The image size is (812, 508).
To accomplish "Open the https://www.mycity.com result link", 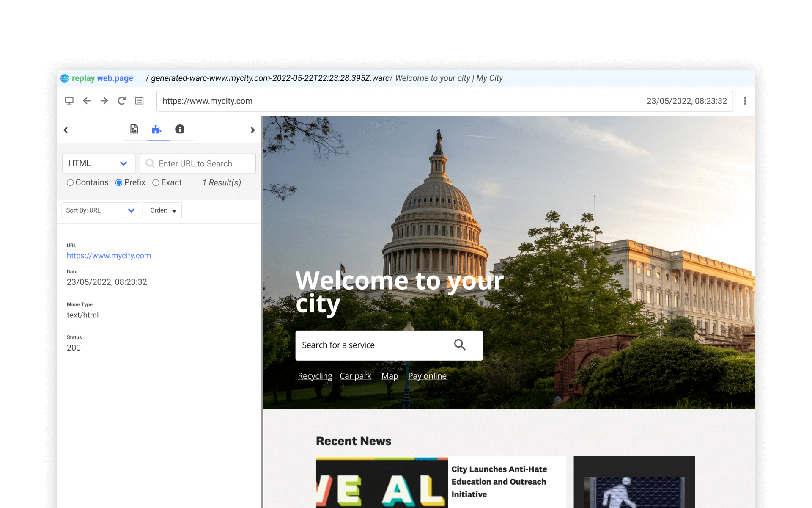I will pos(109,256).
